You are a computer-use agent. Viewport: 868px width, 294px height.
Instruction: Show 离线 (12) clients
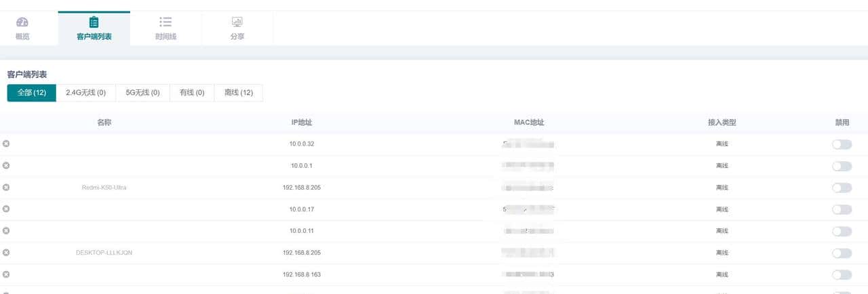point(238,93)
